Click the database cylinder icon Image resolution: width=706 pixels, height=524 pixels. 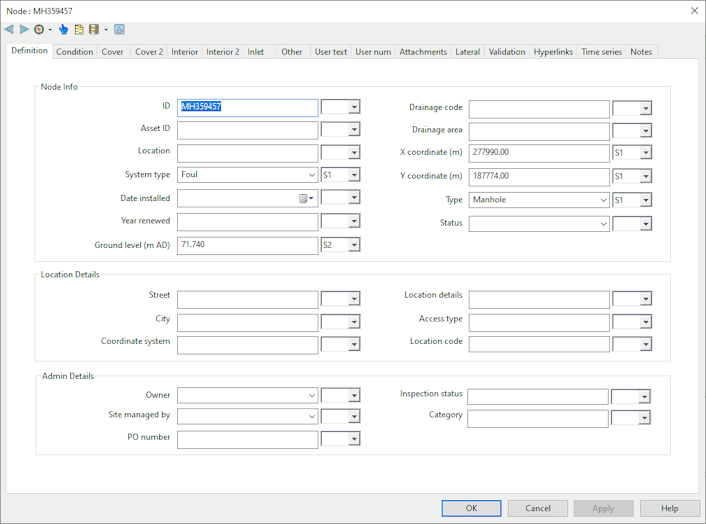coord(94,29)
